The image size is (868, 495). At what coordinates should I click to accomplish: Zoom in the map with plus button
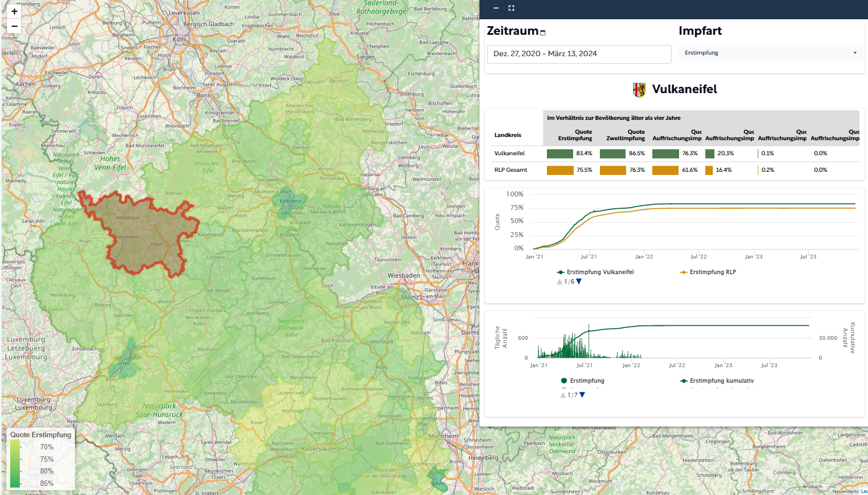(x=14, y=11)
